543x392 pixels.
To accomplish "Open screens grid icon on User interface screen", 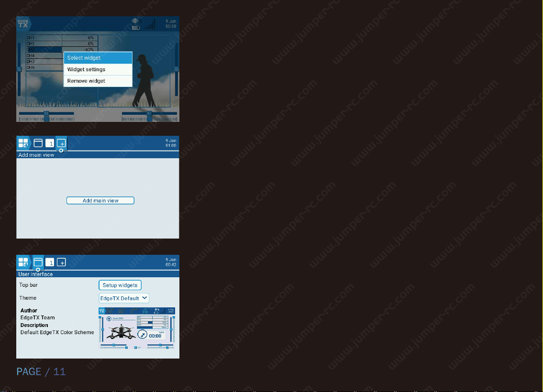I will click(x=23, y=262).
